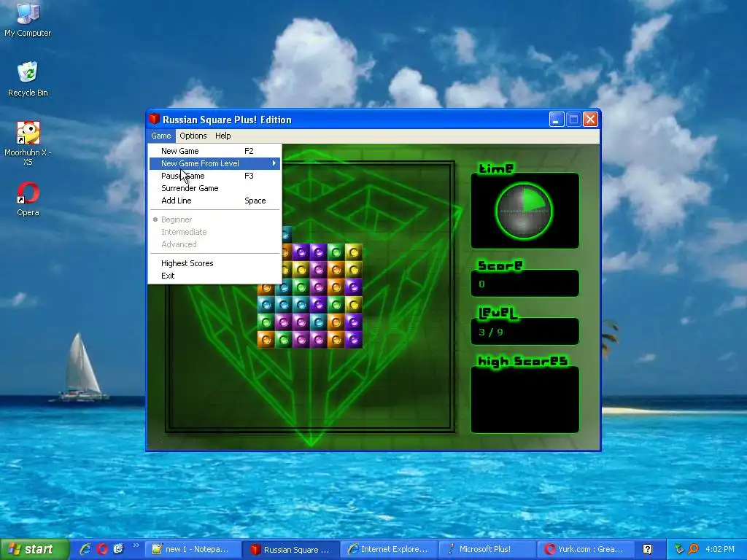Minimize the Russian Square window
This screenshot has width=747, height=560.
coord(557,119)
